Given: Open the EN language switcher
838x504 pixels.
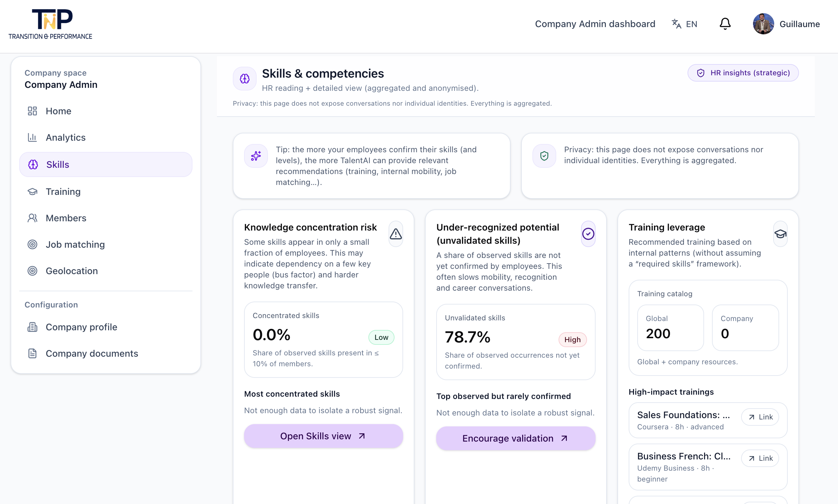Looking at the screenshot, I should pos(684,24).
